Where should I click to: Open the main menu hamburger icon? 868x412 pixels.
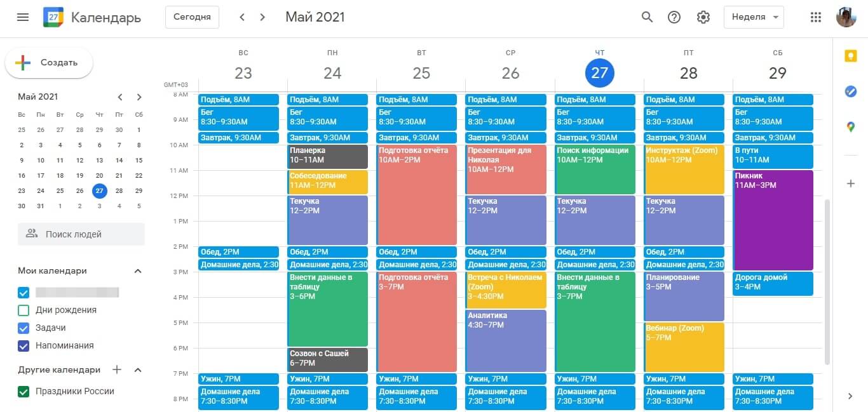point(23,17)
